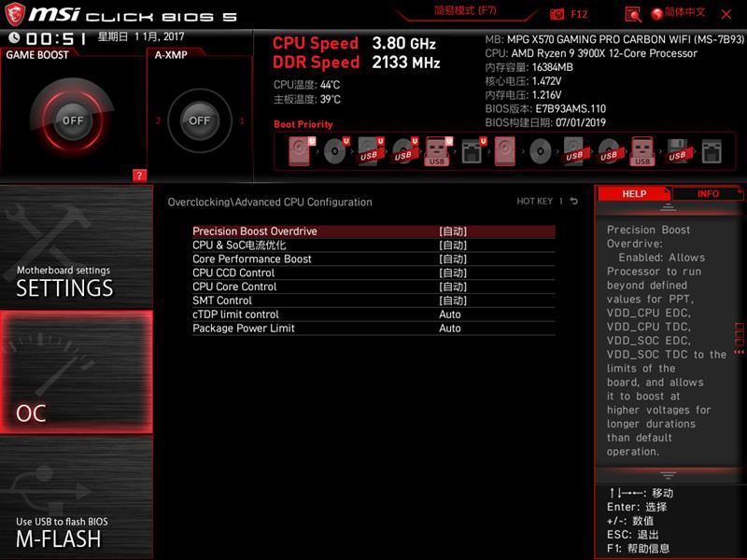Switch to EZ mode via 简易模式 (F7)
This screenshot has width=747, height=560.
[465, 14]
